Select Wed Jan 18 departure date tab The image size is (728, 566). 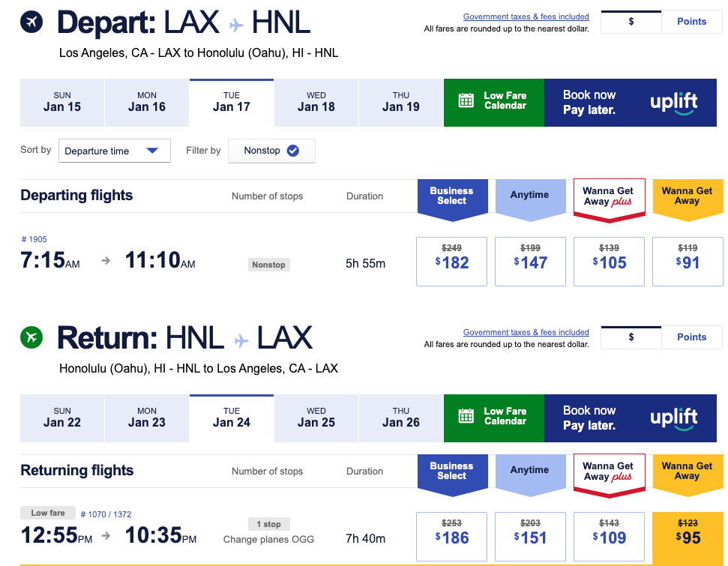coord(316,101)
